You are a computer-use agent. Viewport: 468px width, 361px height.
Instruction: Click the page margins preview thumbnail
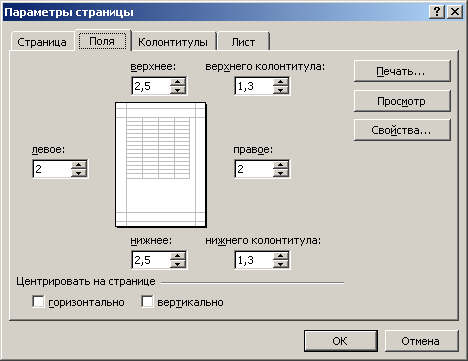coord(161,165)
